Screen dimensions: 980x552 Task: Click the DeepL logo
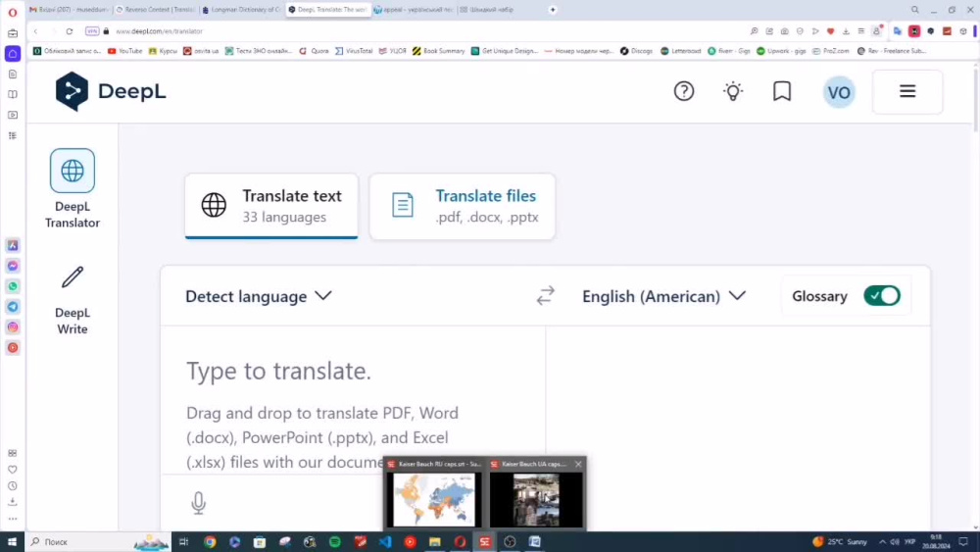(111, 91)
